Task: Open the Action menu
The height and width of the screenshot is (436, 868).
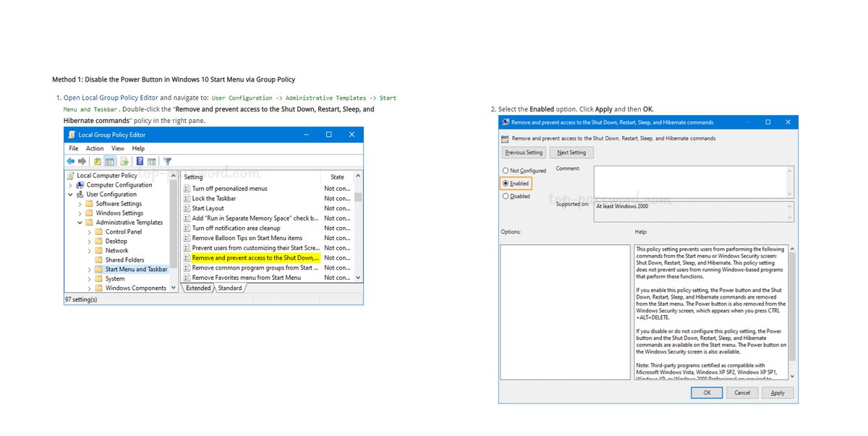Action: click(95, 148)
